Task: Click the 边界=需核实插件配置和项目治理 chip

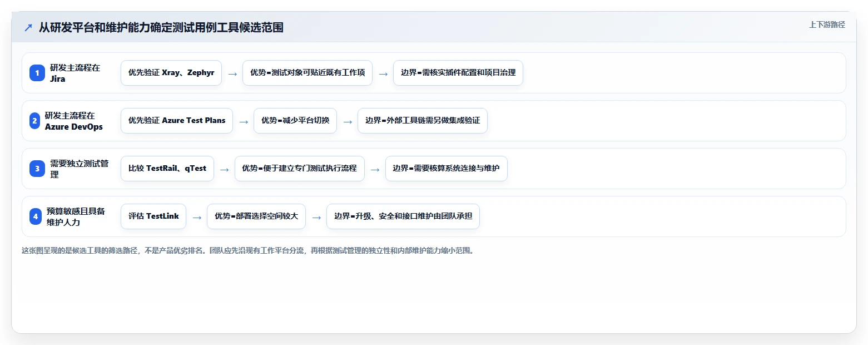Action: pyautogui.click(x=458, y=73)
